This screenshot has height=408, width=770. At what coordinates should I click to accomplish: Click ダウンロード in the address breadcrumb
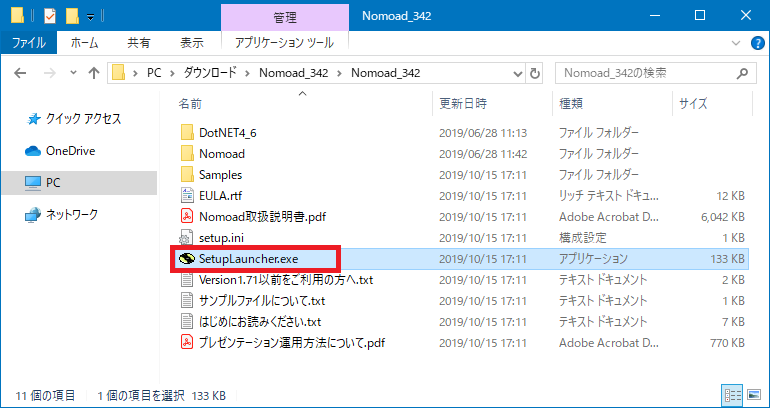point(210,73)
